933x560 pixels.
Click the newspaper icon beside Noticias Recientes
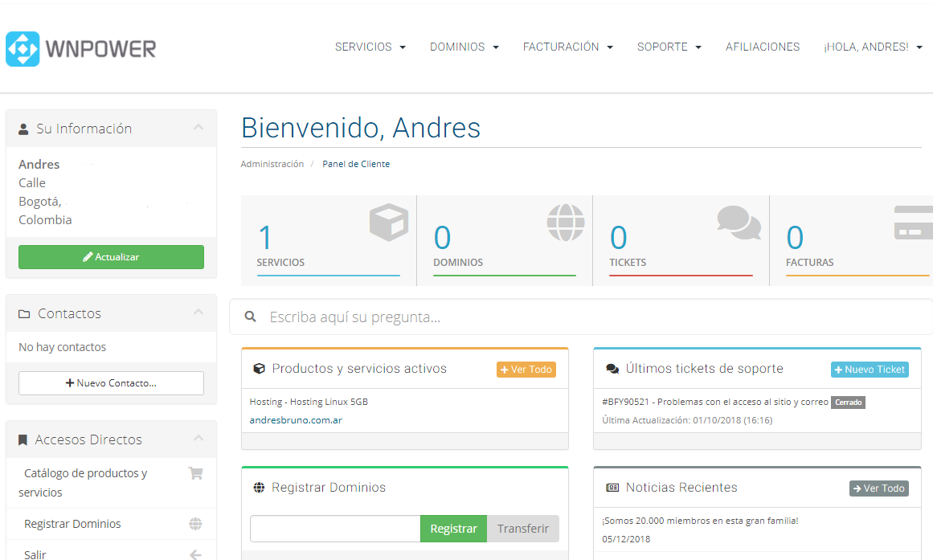[612, 488]
